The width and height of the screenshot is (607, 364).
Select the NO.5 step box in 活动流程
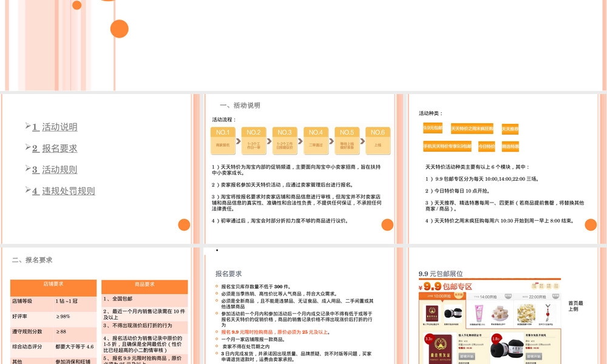(347, 141)
